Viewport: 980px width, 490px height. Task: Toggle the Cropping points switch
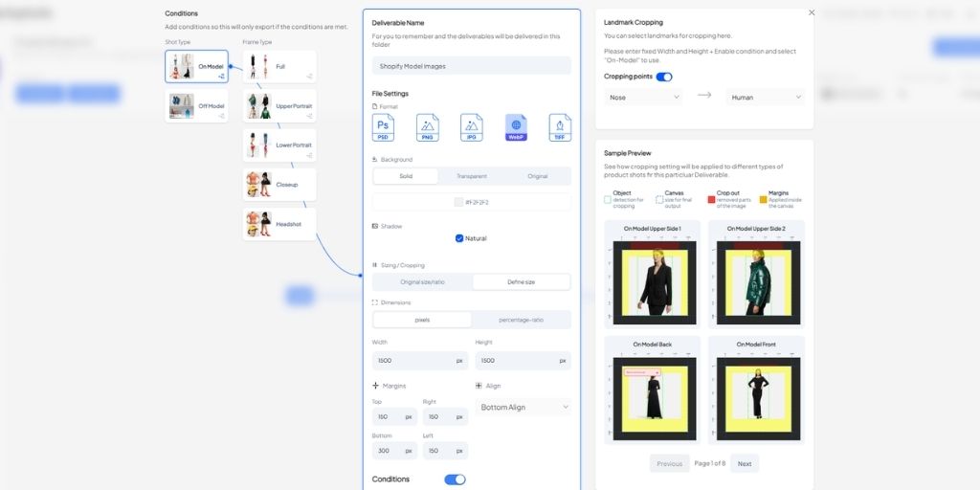point(664,77)
